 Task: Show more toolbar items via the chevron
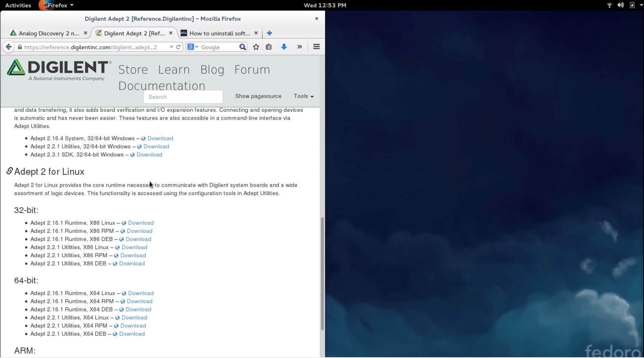[x=300, y=47]
